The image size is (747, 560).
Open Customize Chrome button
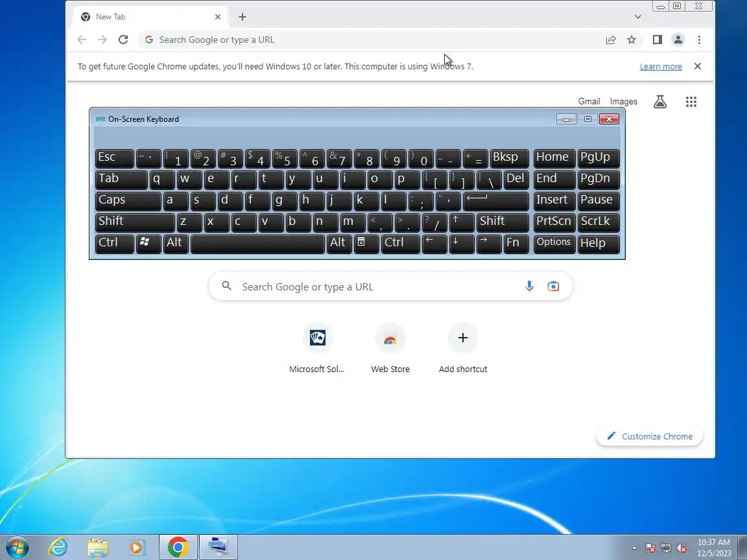pyautogui.click(x=649, y=436)
